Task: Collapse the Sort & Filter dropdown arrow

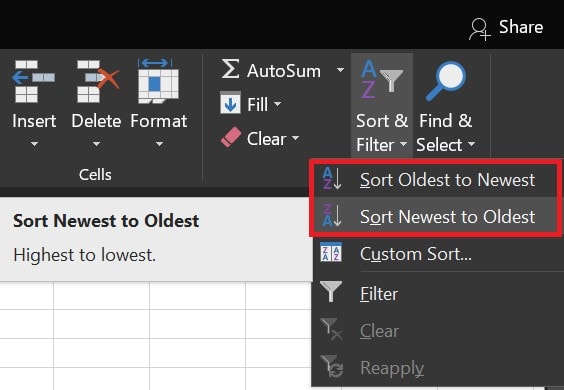Action: pyautogui.click(x=403, y=144)
